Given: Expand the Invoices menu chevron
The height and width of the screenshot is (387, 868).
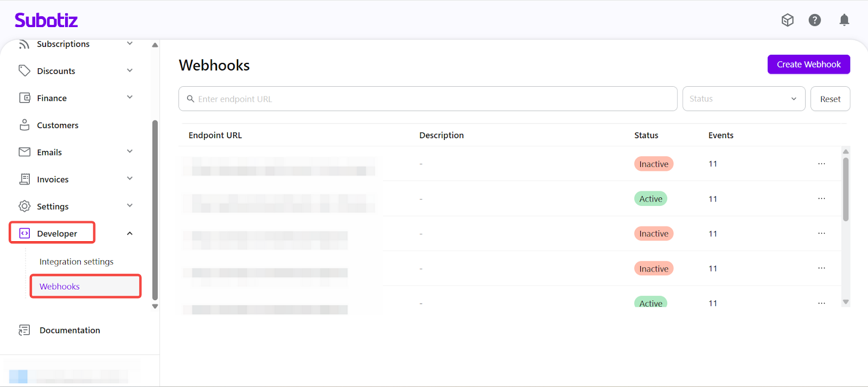Looking at the screenshot, I should coord(130,179).
